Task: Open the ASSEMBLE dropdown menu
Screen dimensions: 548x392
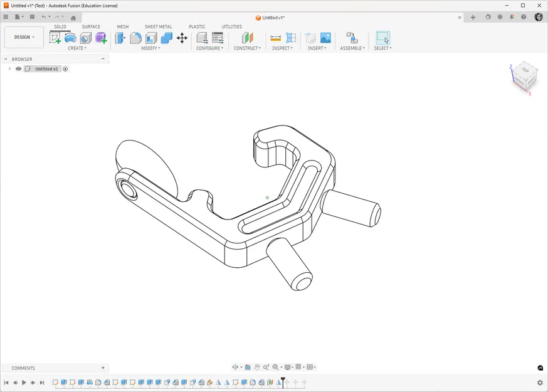Action: 352,48
